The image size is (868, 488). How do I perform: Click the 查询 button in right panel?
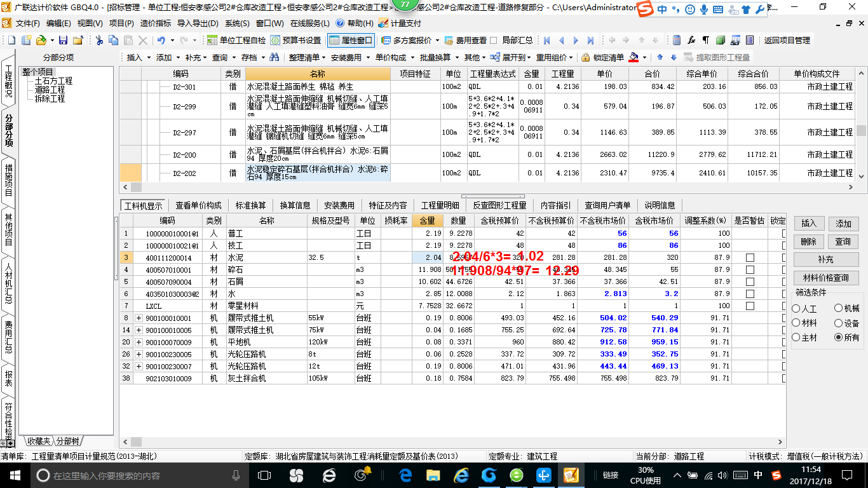coord(843,241)
